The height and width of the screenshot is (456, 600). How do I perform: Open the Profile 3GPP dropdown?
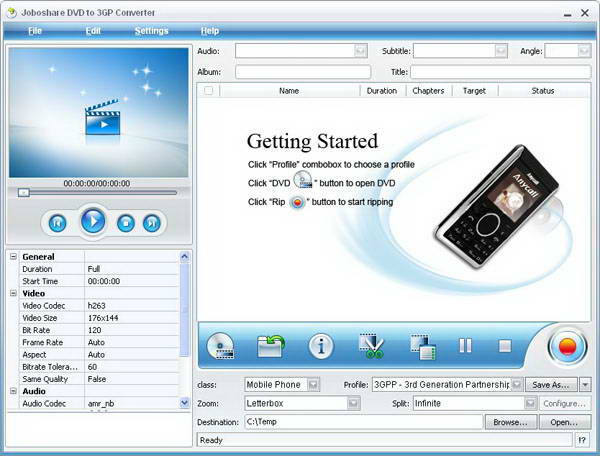[517, 384]
